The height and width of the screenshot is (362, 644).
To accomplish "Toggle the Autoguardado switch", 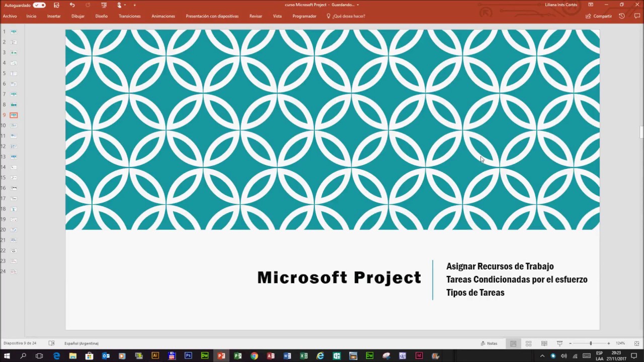I will [x=39, y=5].
